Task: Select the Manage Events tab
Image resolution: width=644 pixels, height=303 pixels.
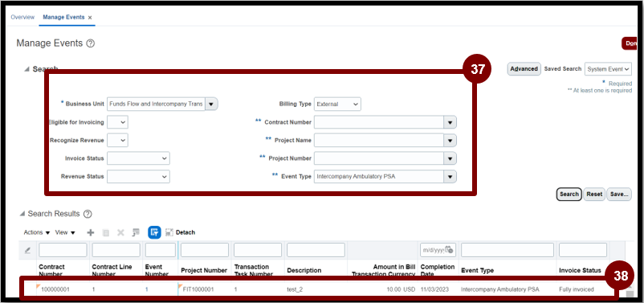Action: pyautogui.click(x=63, y=17)
